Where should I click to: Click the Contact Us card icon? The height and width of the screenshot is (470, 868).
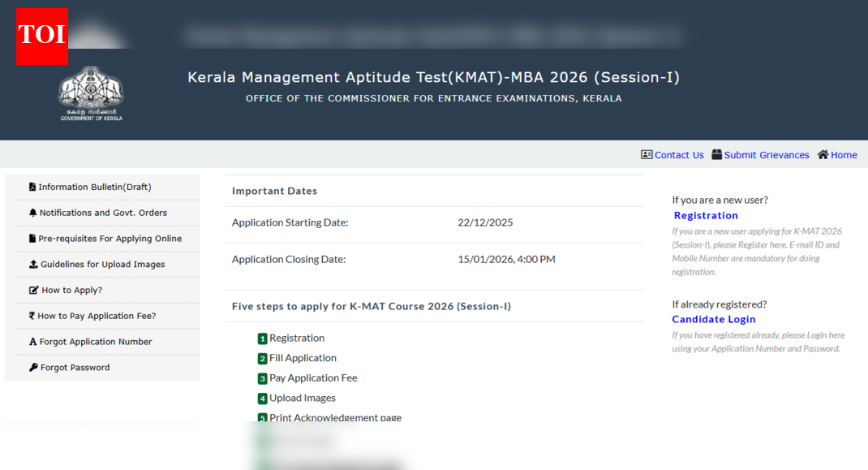(646, 154)
